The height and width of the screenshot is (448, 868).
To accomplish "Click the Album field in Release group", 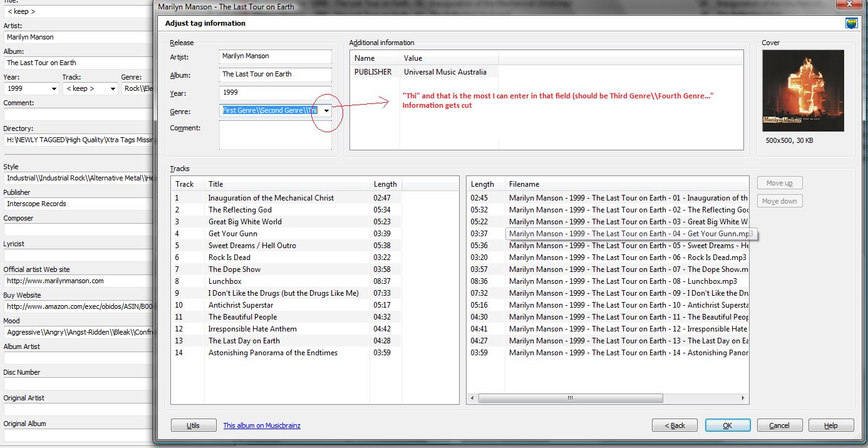I will point(276,75).
